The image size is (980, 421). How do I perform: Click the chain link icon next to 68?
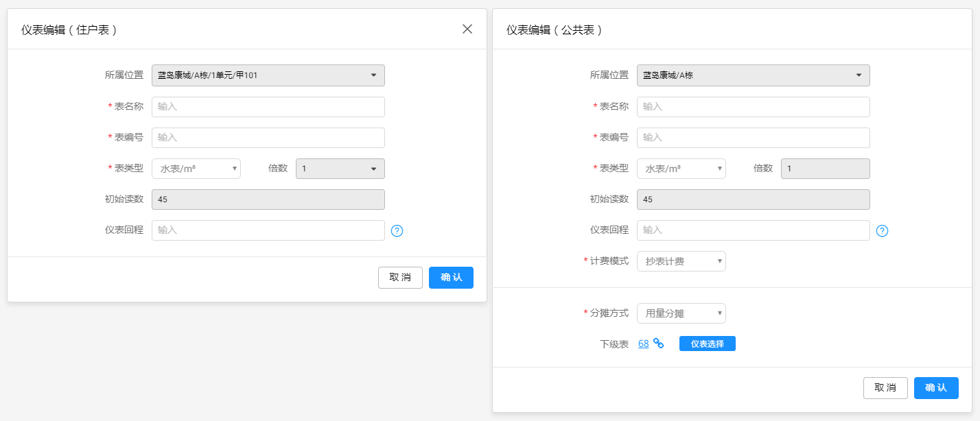pyautogui.click(x=659, y=344)
